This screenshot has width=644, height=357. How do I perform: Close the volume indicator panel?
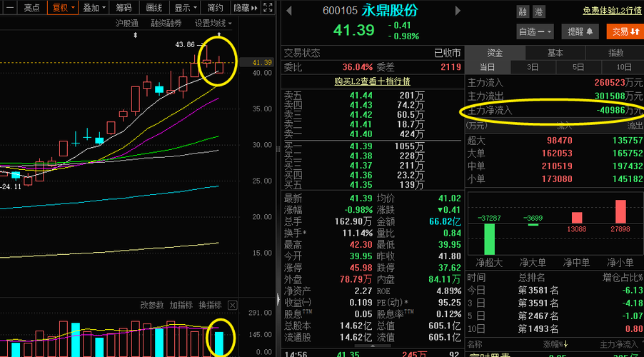pyautogui.click(x=233, y=306)
